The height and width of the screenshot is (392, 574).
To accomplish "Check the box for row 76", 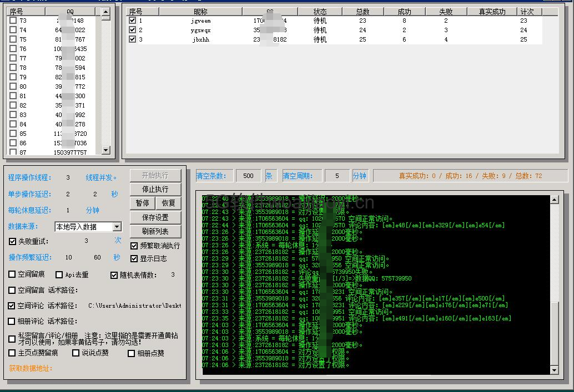I will pos(13,49).
